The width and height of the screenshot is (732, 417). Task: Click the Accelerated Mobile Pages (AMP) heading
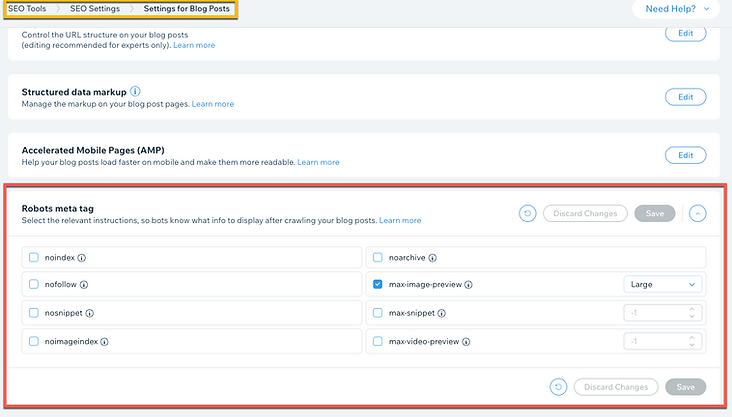coord(93,150)
